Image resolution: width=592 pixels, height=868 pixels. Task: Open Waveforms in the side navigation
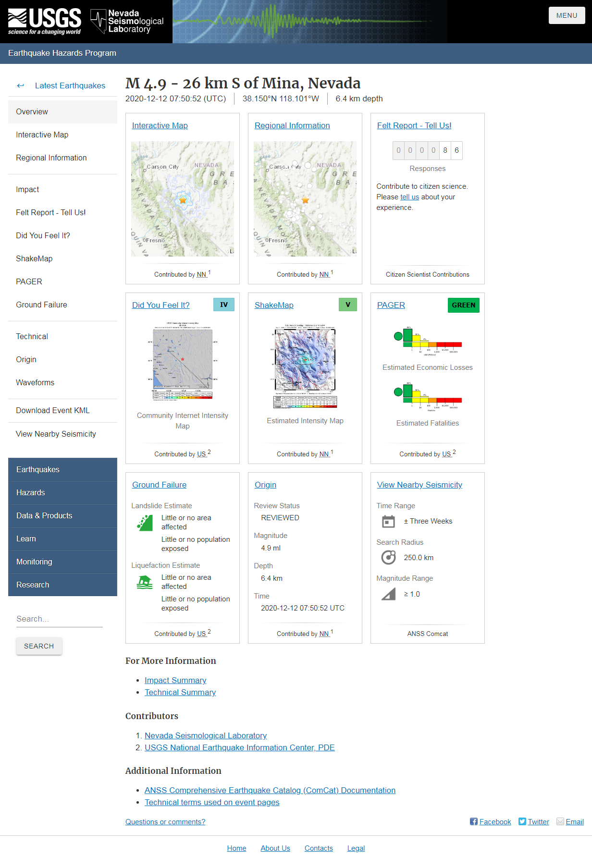pos(35,382)
